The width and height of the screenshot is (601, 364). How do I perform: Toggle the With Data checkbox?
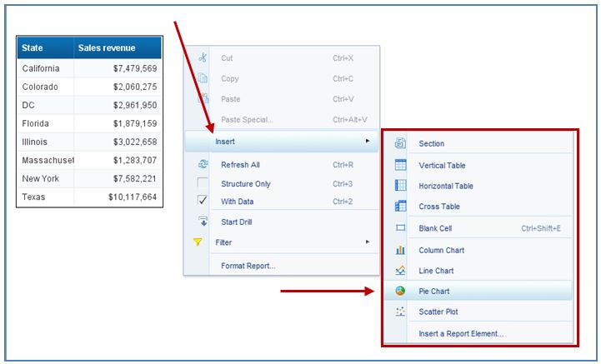tap(202, 201)
